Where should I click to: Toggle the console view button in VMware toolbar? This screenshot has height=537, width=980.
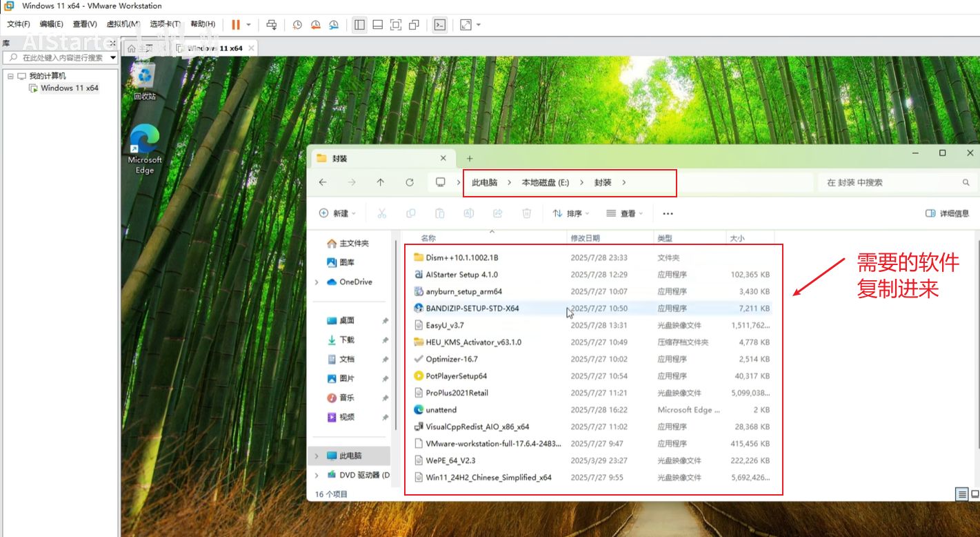pos(439,25)
